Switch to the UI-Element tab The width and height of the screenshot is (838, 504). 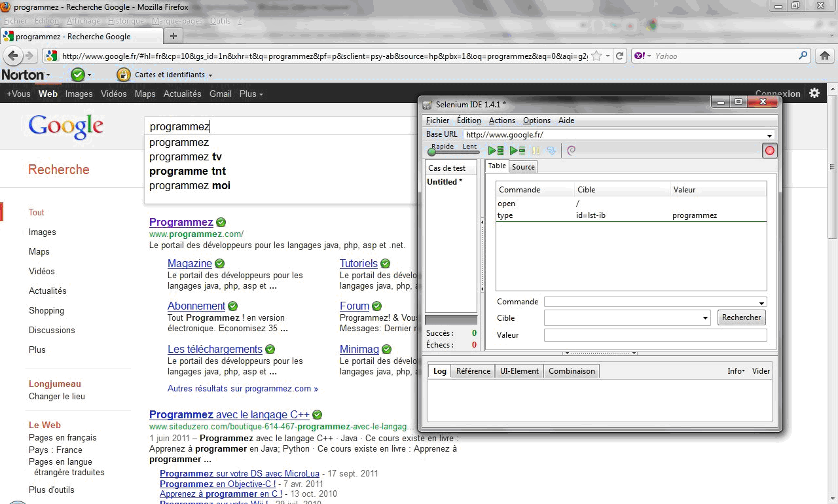(519, 371)
